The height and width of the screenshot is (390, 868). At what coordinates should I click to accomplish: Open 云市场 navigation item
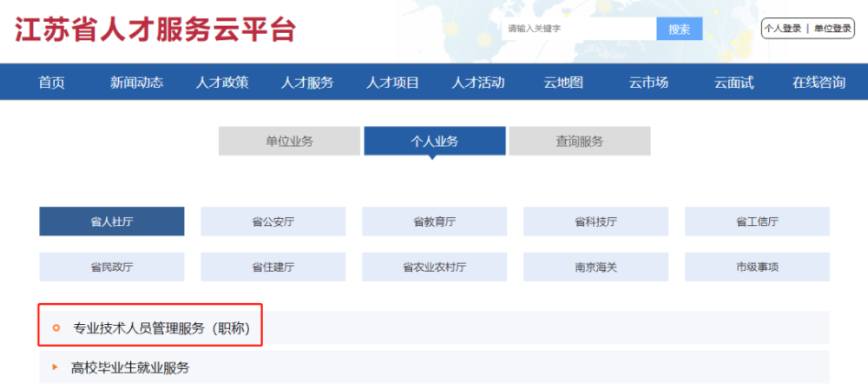(x=648, y=83)
